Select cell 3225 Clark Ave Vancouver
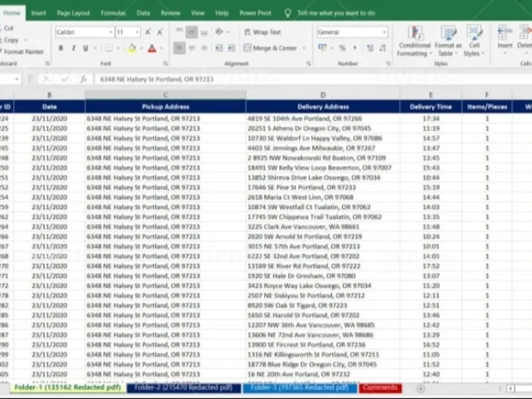The height and width of the screenshot is (399, 532). pyautogui.click(x=323, y=227)
